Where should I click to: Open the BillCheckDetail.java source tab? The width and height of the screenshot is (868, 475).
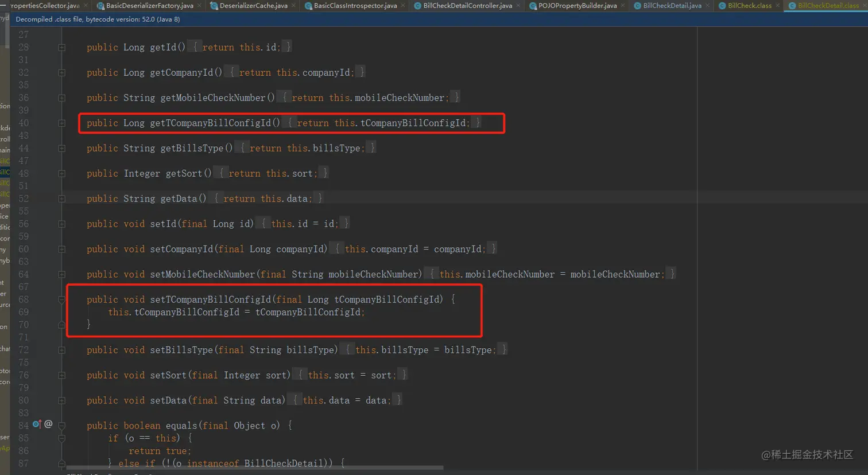pos(672,6)
